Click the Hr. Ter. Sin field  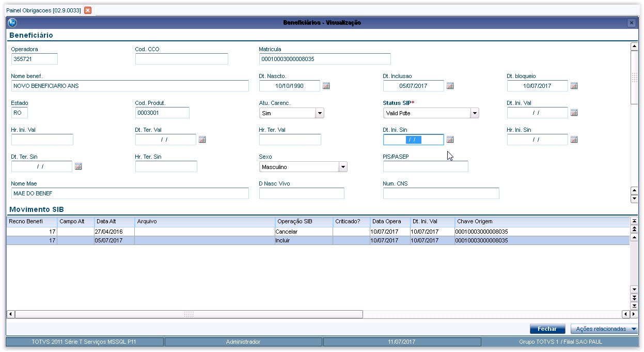[166, 166]
